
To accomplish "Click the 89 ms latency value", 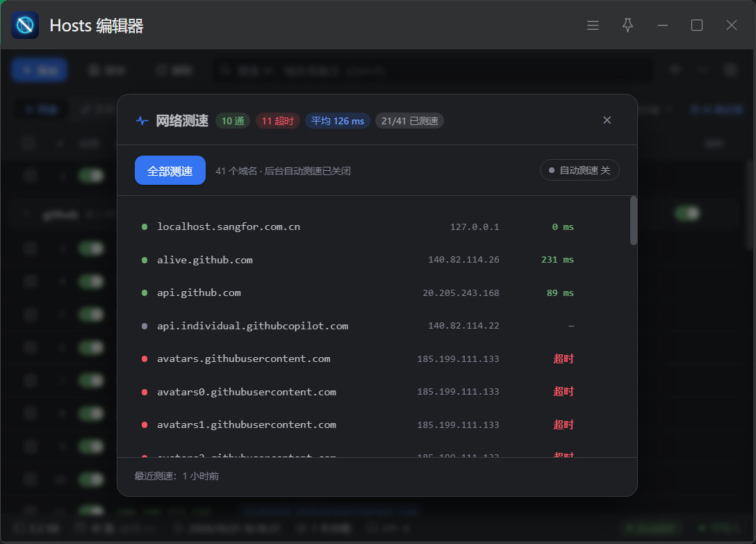I will [560, 292].
